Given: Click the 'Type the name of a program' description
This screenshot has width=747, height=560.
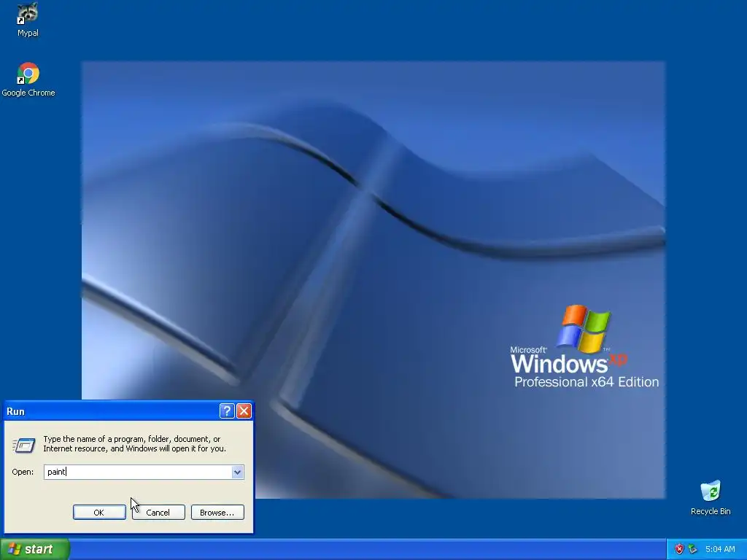Looking at the screenshot, I should point(135,444).
